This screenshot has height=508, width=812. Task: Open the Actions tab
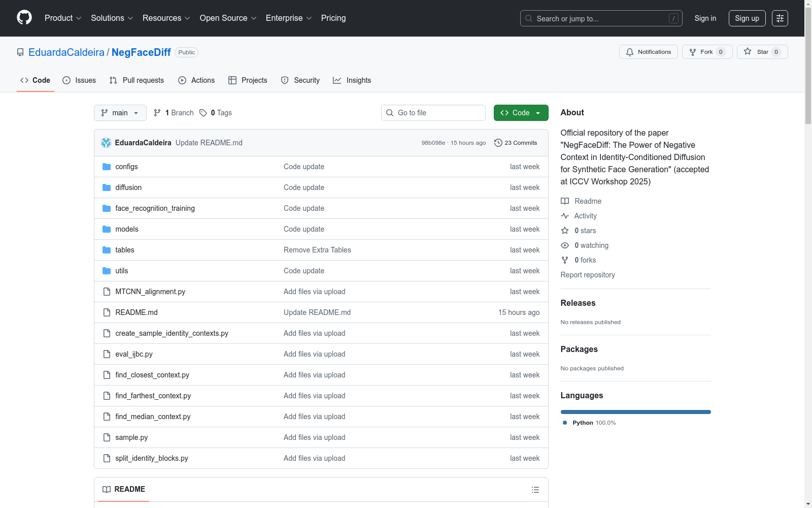[x=196, y=80]
